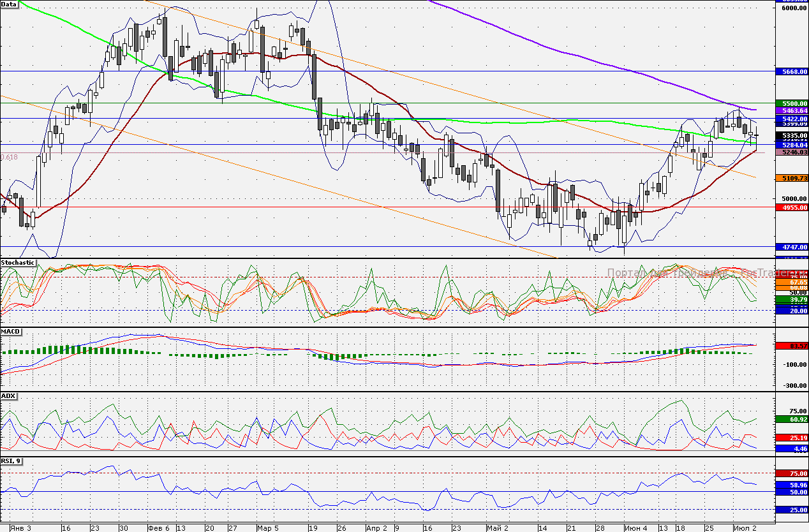Select the black 5335.00 current price tag
The image size is (809, 532).
click(x=792, y=136)
